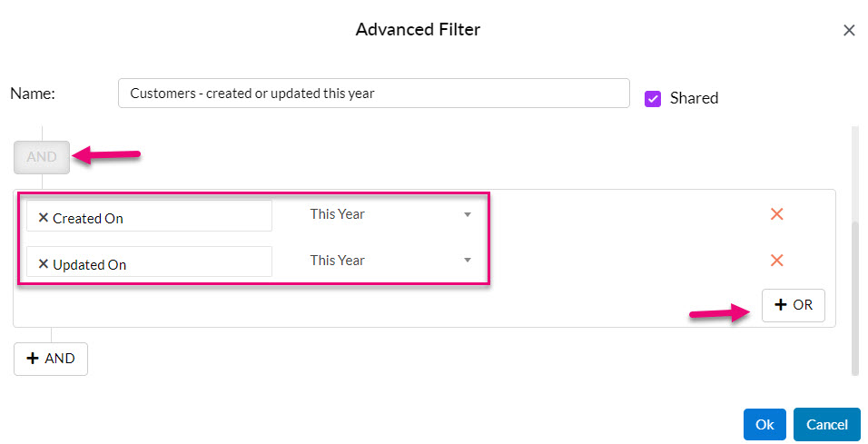Cancel the Advanced Filter dialog

point(826,425)
